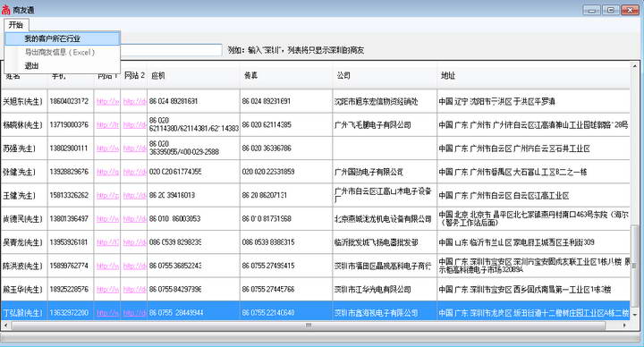Open website 2 link for 吴青龙
The width and height of the screenshot is (644, 347).
[x=135, y=242]
